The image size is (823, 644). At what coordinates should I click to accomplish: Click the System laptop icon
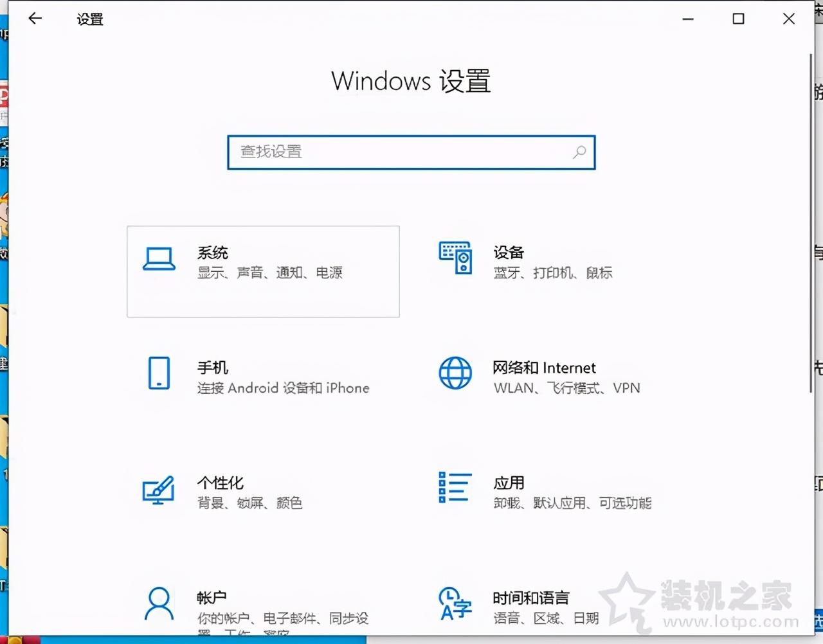point(159,259)
